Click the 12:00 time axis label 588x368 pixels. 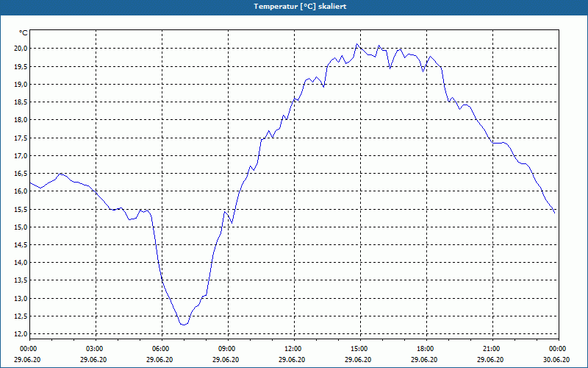click(294, 349)
